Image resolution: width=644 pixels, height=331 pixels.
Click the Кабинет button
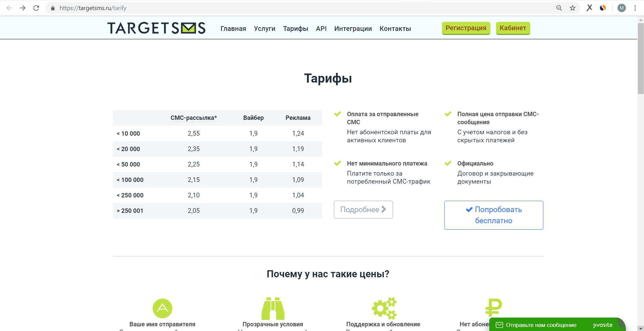(x=513, y=28)
